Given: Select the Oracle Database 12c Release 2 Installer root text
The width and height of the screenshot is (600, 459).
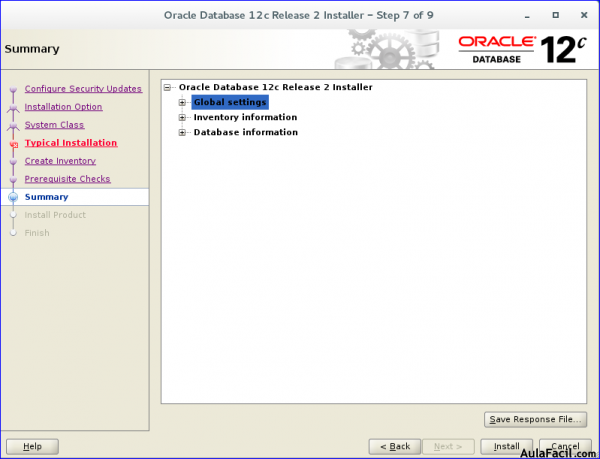Looking at the screenshot, I should tap(276, 87).
